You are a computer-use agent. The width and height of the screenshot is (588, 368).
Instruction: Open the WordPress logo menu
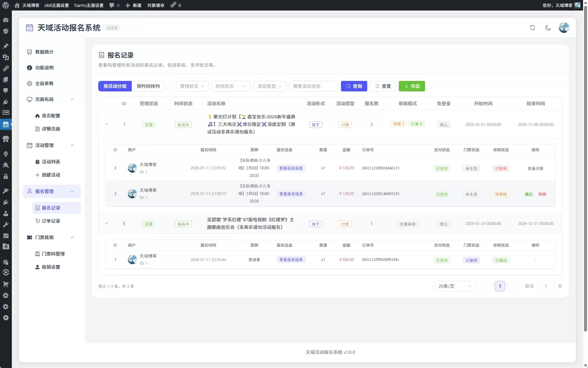pos(6,5)
